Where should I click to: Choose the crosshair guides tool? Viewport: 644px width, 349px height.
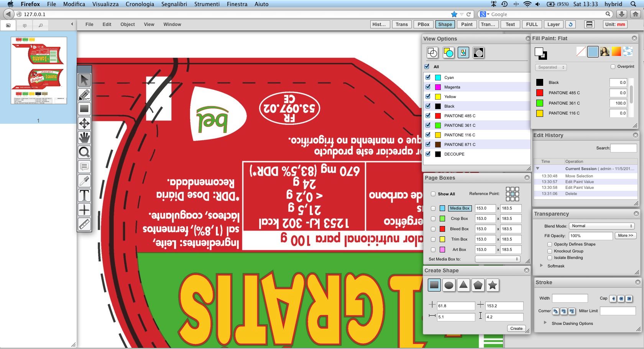pos(84,210)
